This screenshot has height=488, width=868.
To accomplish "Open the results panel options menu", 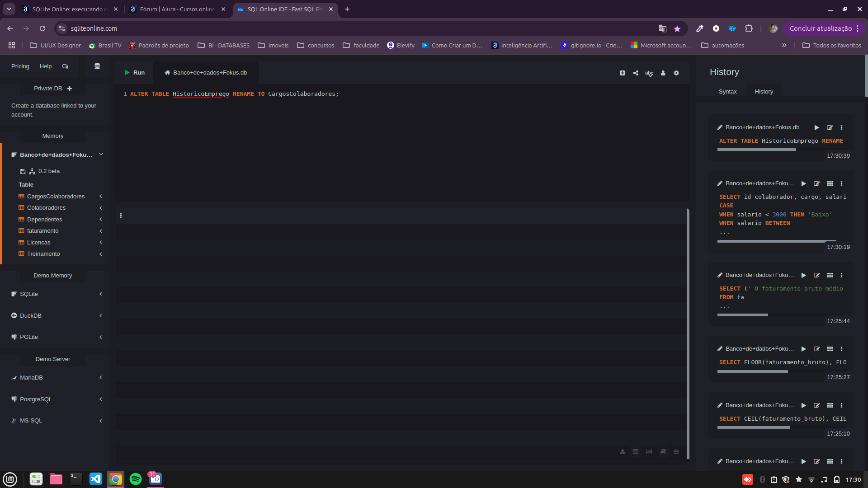I will 121,216.
